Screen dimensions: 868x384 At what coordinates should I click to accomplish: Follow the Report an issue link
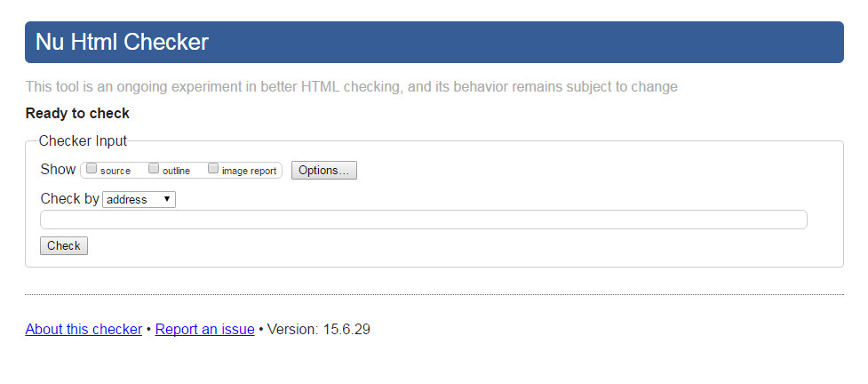pyautogui.click(x=205, y=329)
